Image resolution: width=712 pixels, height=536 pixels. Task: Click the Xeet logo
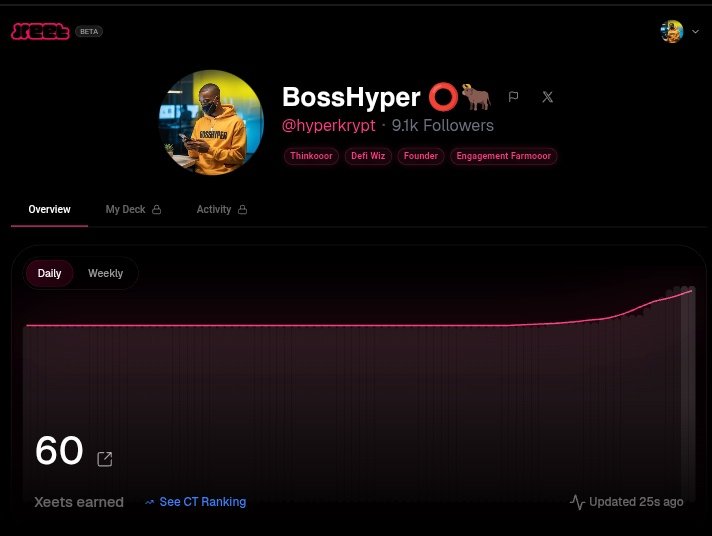click(40, 31)
